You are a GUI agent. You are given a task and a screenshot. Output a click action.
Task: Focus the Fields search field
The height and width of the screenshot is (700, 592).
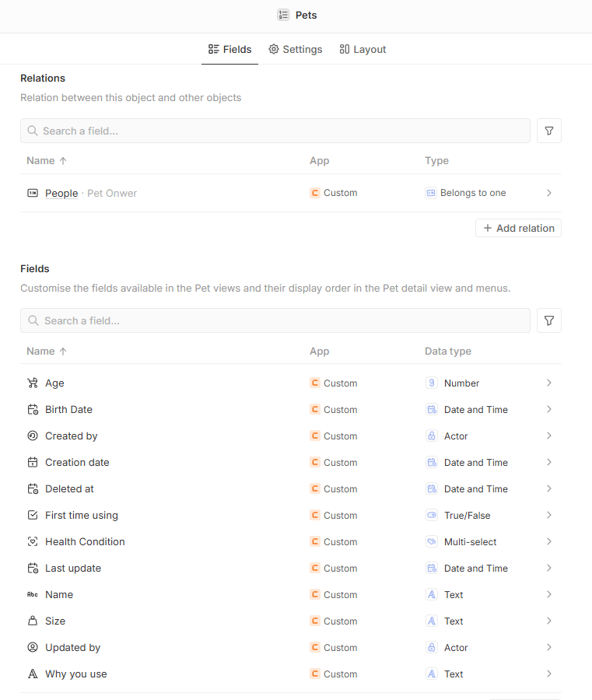275,320
